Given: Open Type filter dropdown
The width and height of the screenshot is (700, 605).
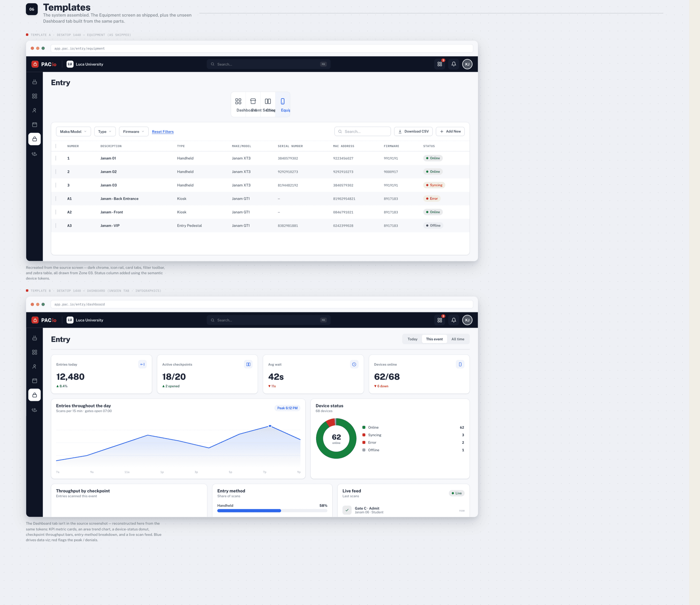Looking at the screenshot, I should (105, 131).
